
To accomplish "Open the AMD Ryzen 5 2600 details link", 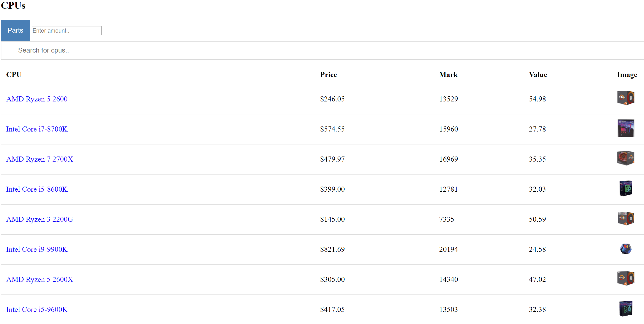I will [x=37, y=99].
